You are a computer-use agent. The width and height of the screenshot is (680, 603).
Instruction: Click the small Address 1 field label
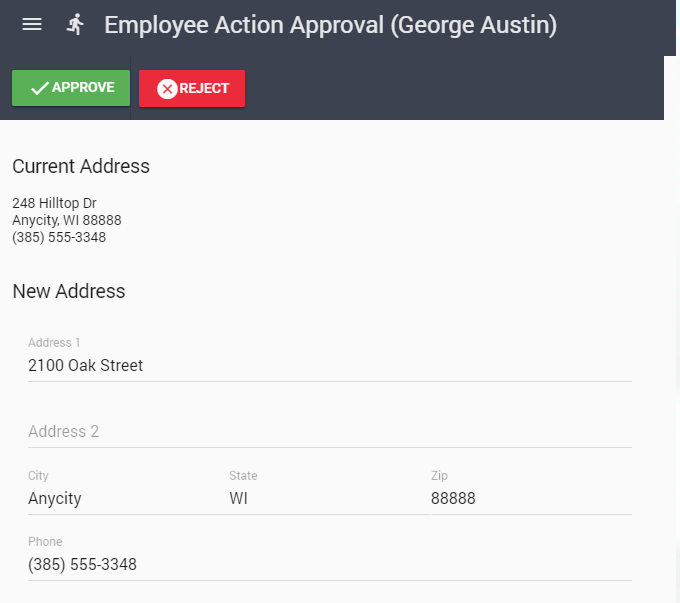[54, 343]
